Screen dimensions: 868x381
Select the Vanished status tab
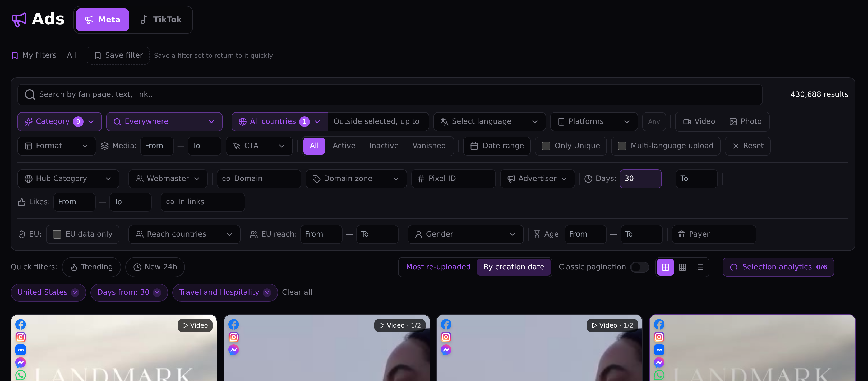point(429,146)
